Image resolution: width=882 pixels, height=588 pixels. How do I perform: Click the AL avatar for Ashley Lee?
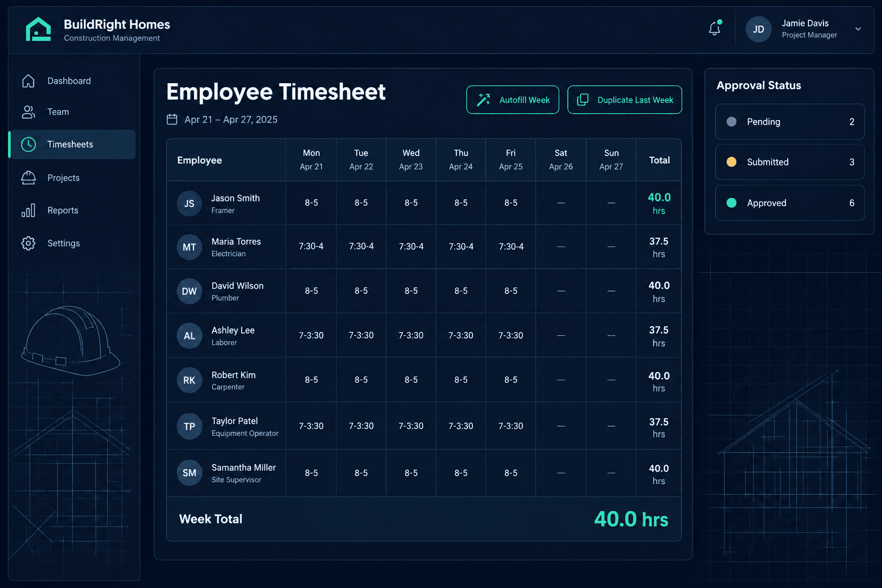pyautogui.click(x=189, y=336)
